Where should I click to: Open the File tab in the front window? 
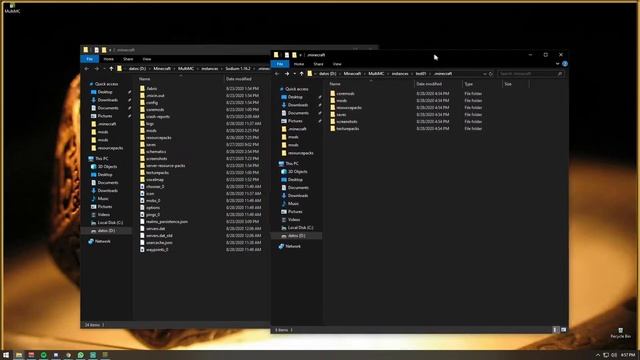click(280, 64)
